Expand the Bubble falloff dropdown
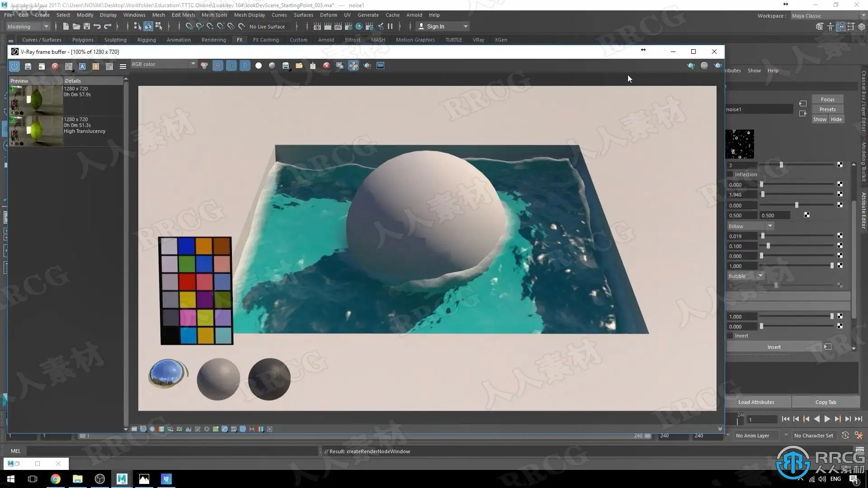Viewport: 868px width, 488px height. (x=745, y=276)
